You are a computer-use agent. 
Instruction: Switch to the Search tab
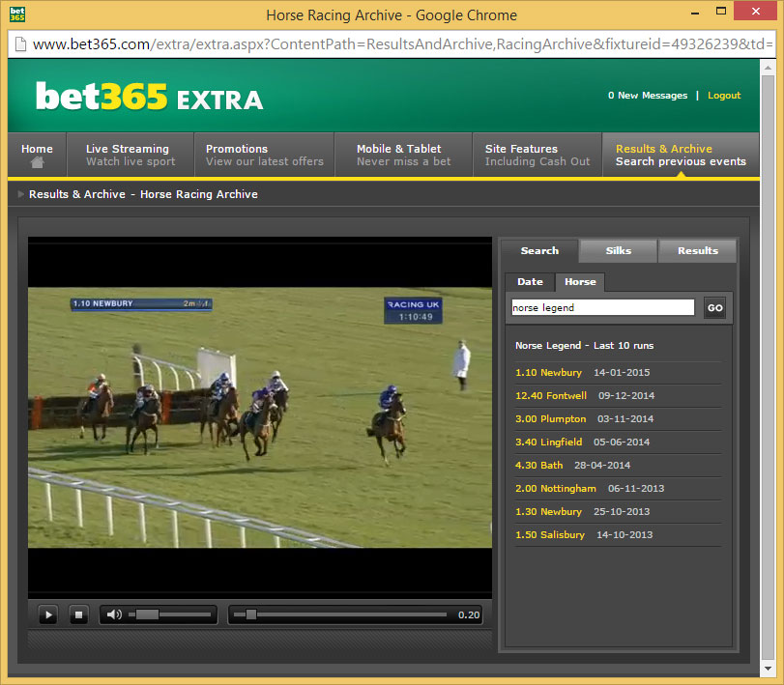click(x=539, y=251)
